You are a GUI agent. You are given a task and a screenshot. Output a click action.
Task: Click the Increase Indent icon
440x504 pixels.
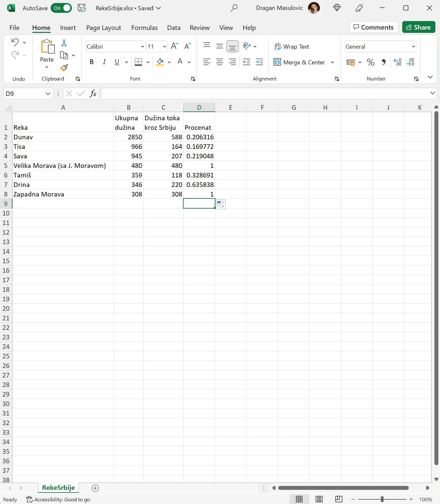tap(259, 62)
